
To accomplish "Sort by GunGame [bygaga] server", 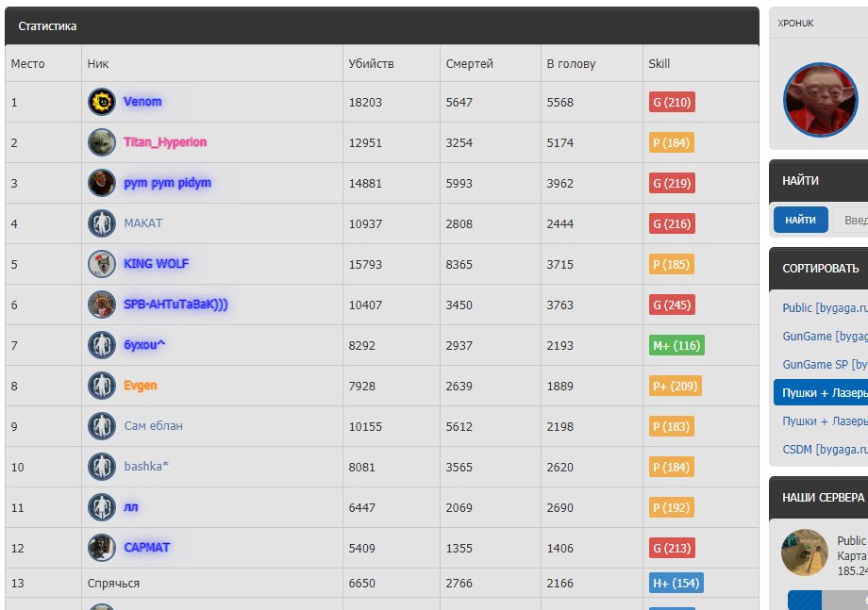I will pos(825,337).
